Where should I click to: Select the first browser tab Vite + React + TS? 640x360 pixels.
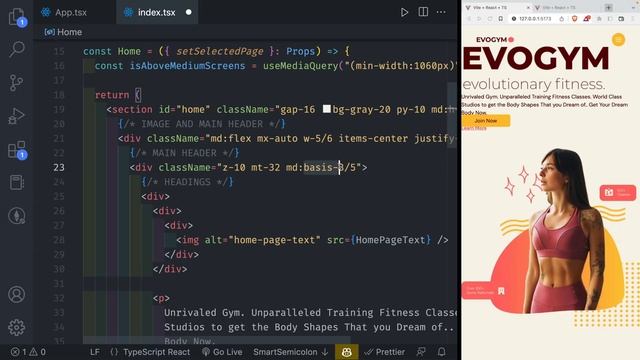[497, 8]
